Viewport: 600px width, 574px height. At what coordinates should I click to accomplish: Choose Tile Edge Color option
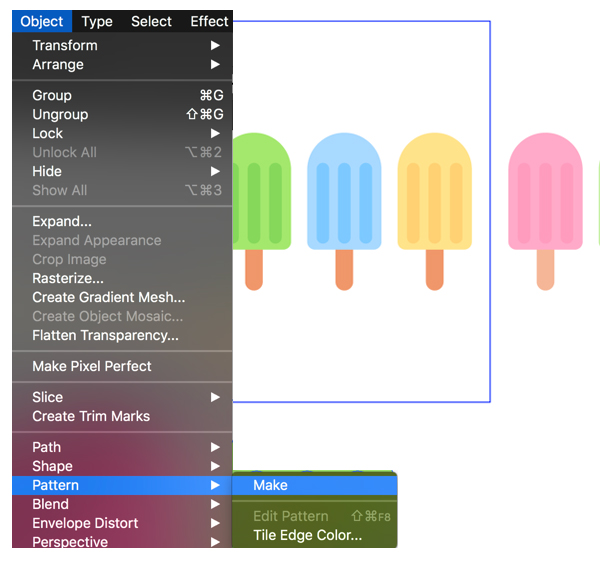(307, 535)
